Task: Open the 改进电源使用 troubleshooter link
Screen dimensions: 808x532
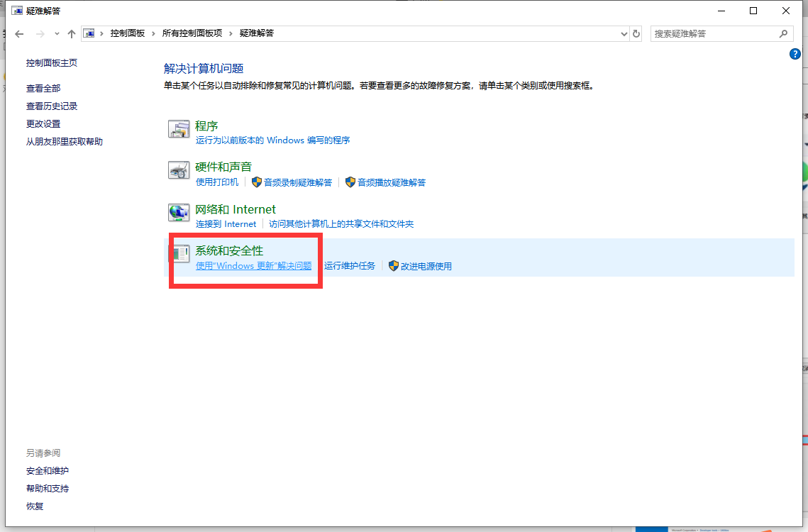Action: pyautogui.click(x=426, y=266)
